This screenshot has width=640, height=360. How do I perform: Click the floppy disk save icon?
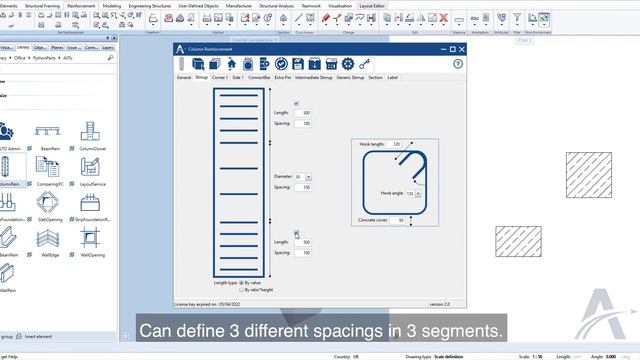pos(298,64)
